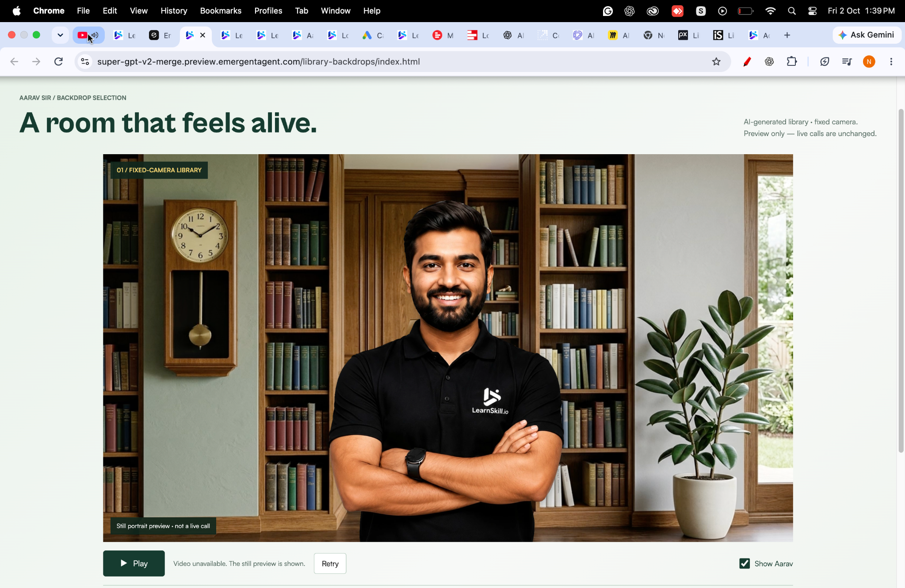Click the Wi-Fi status icon
The image size is (905, 588).
click(770, 11)
